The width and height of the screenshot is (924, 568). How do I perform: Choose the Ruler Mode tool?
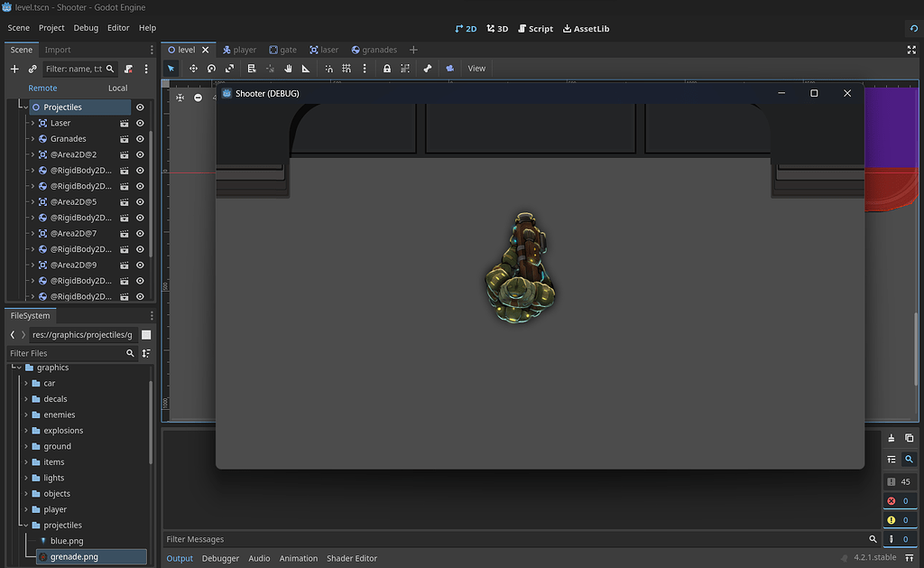[305, 69]
